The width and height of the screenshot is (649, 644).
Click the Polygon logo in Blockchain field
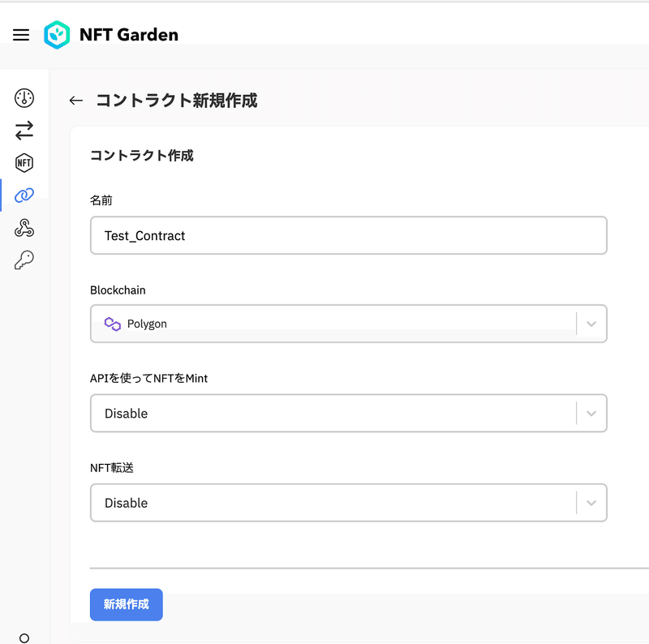(112, 324)
